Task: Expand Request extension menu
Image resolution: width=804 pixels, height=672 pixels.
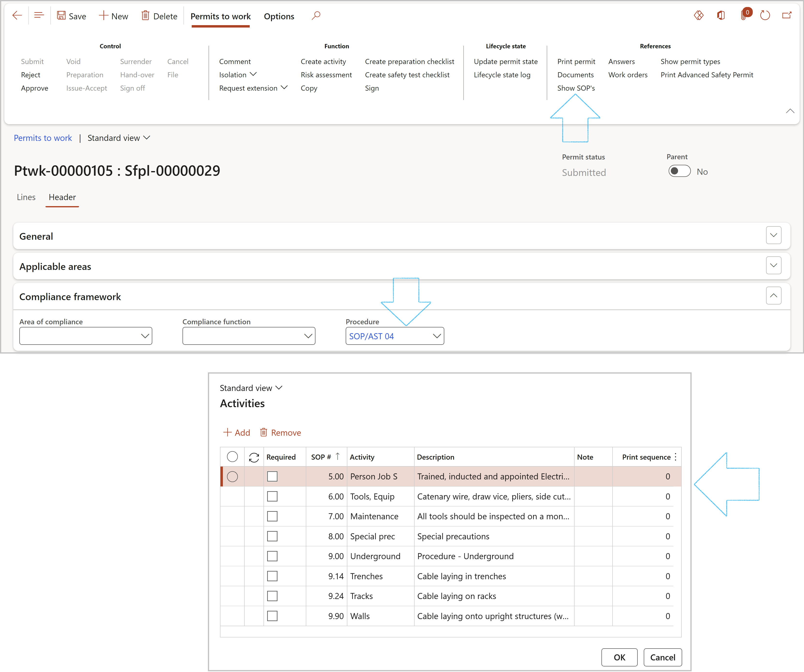Action: pos(253,88)
